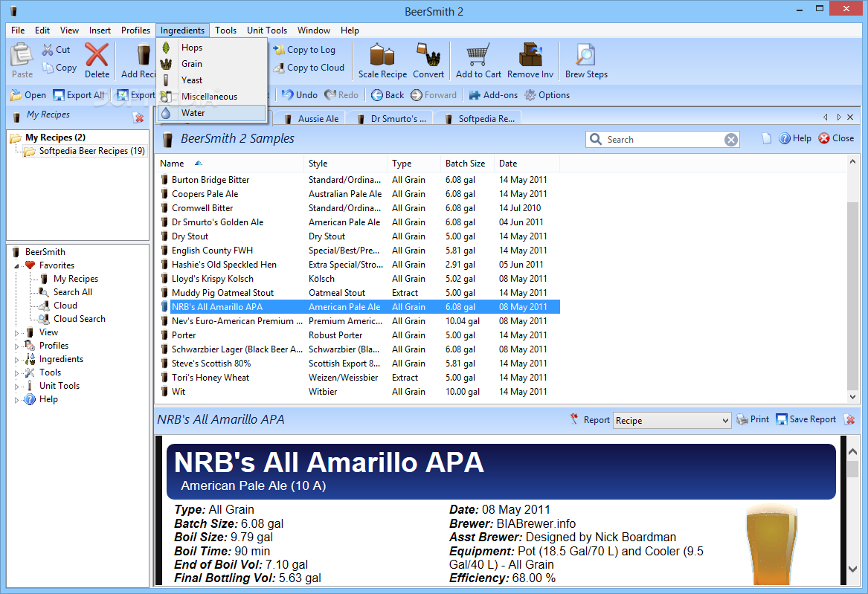Viewport: 868px width, 594px height.
Task: Expand the Help tree node
Action: coord(16,400)
